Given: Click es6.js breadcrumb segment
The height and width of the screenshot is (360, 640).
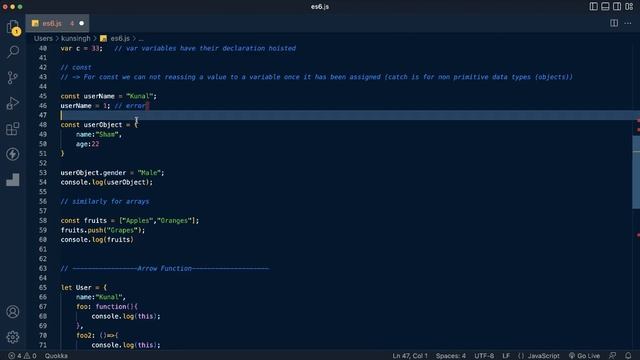Looking at the screenshot, I should click(116, 38).
